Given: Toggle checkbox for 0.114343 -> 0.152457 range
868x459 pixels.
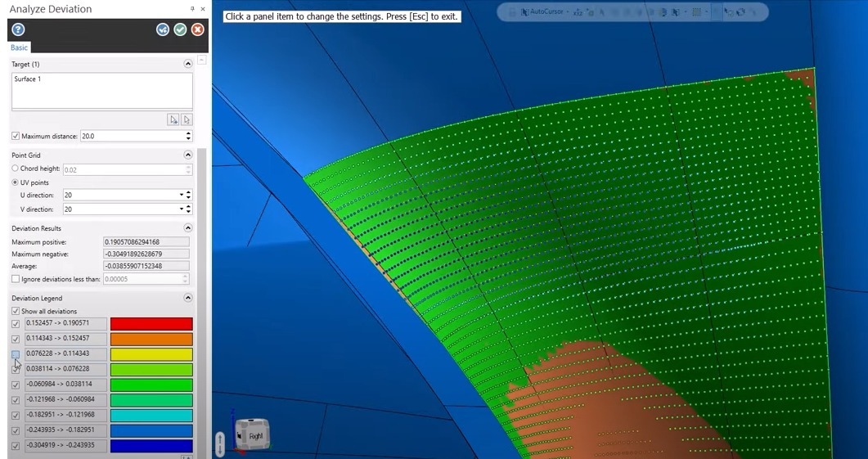Looking at the screenshot, I should (x=16, y=340).
